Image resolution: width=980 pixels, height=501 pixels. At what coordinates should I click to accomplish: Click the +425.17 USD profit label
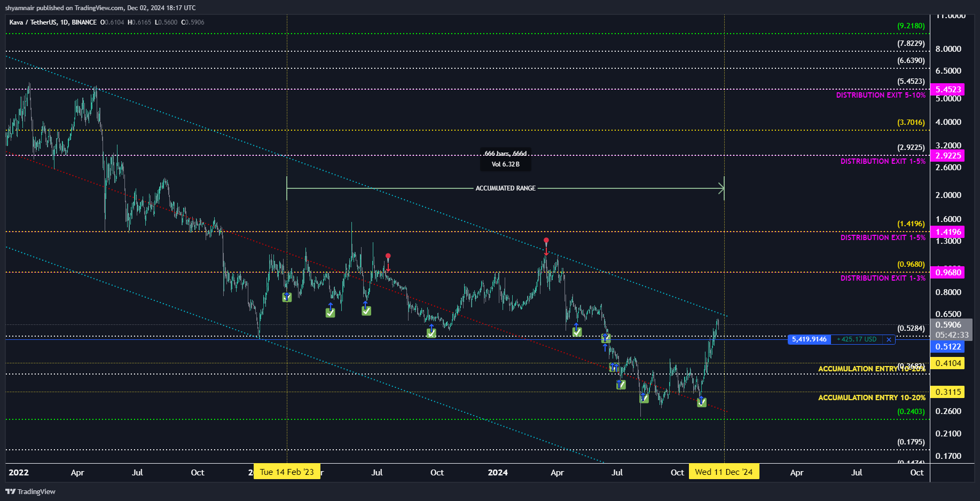point(857,339)
